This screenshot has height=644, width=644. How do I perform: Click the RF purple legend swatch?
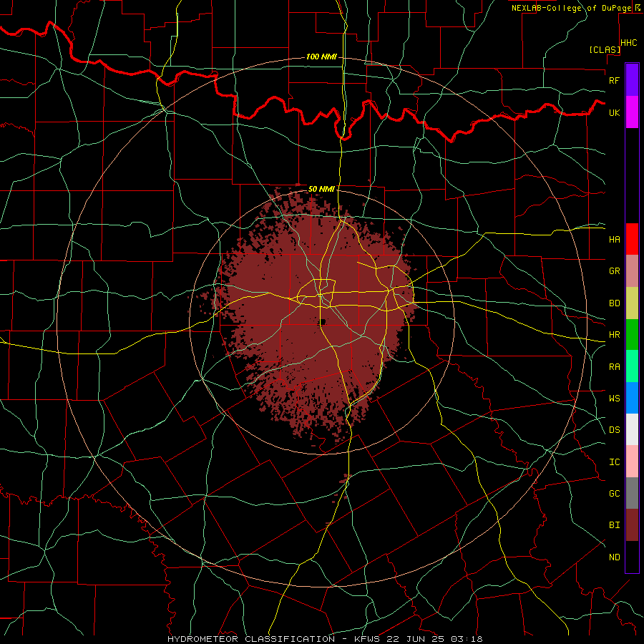pos(632,80)
